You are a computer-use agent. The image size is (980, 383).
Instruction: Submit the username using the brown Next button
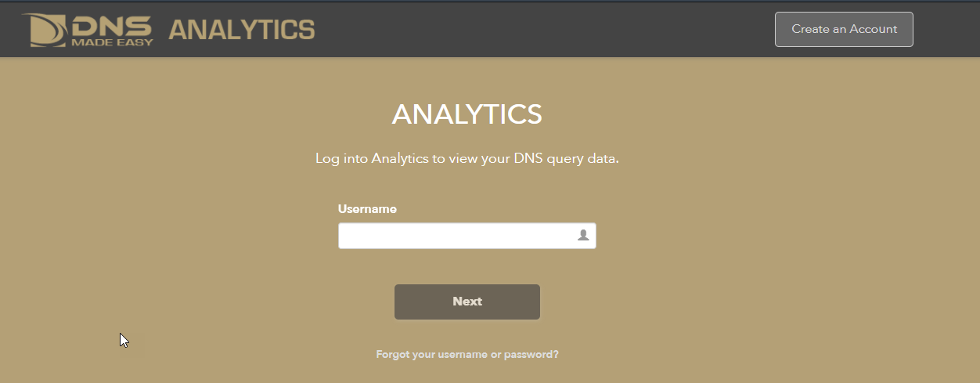467,302
